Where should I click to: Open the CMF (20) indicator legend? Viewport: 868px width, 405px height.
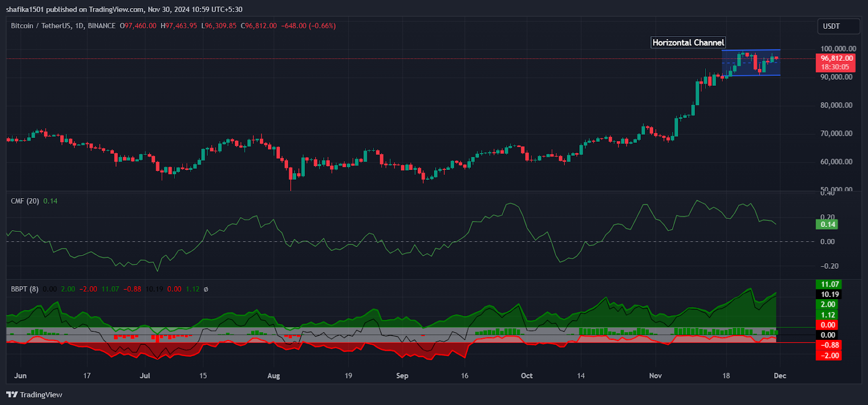pyautogui.click(x=25, y=201)
